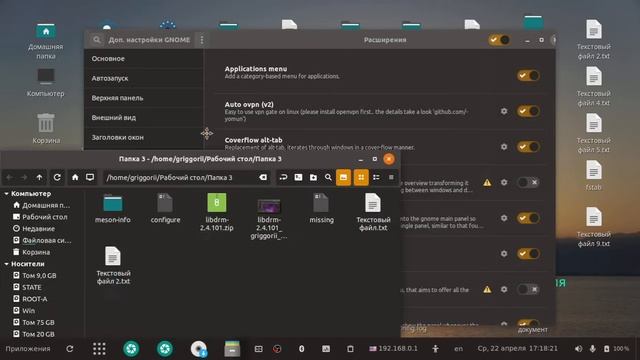Collapse the Носители sidebar section
Screen dimensions: 640x360
tap(7, 264)
